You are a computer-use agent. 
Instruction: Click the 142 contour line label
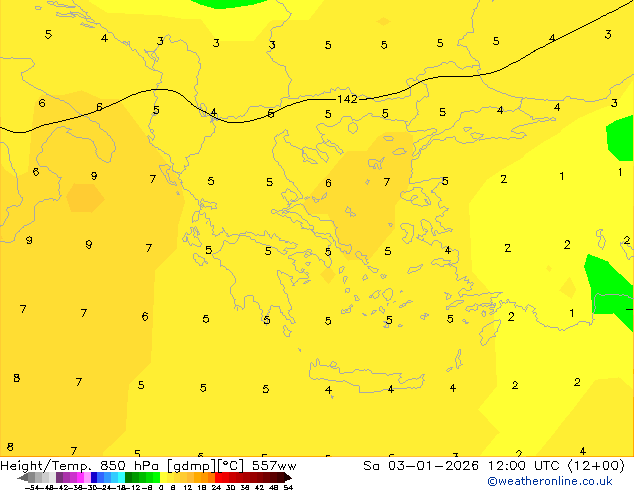pyautogui.click(x=347, y=99)
